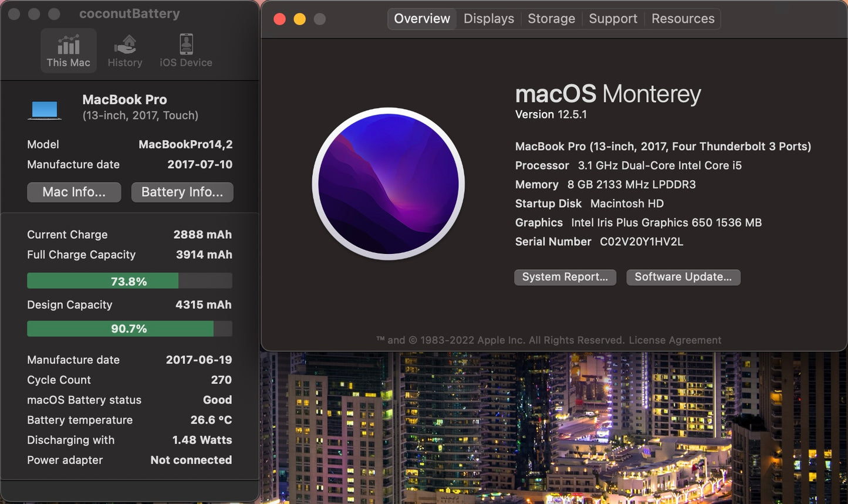Select the Support tab
Screen dimensions: 848x504
(x=613, y=19)
